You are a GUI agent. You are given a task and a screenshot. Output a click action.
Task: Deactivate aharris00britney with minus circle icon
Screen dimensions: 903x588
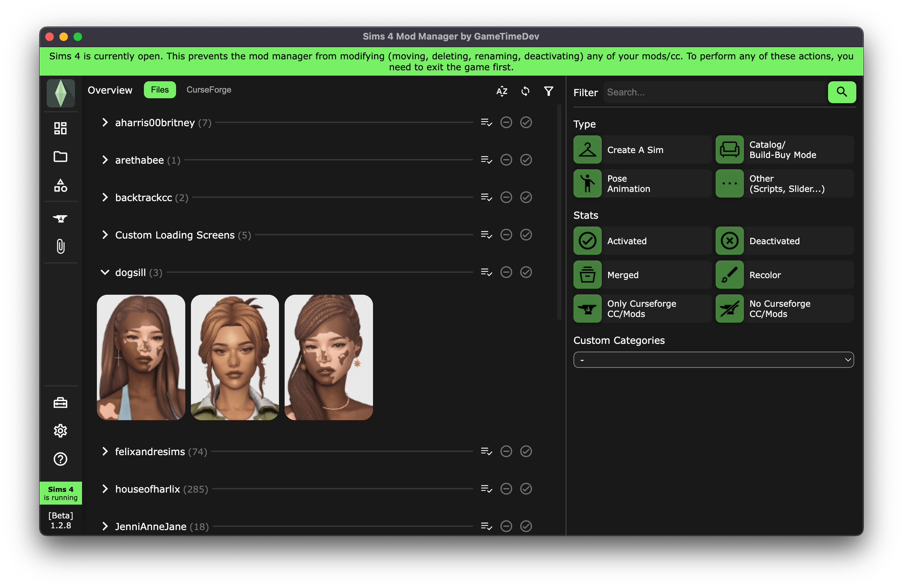506,123
